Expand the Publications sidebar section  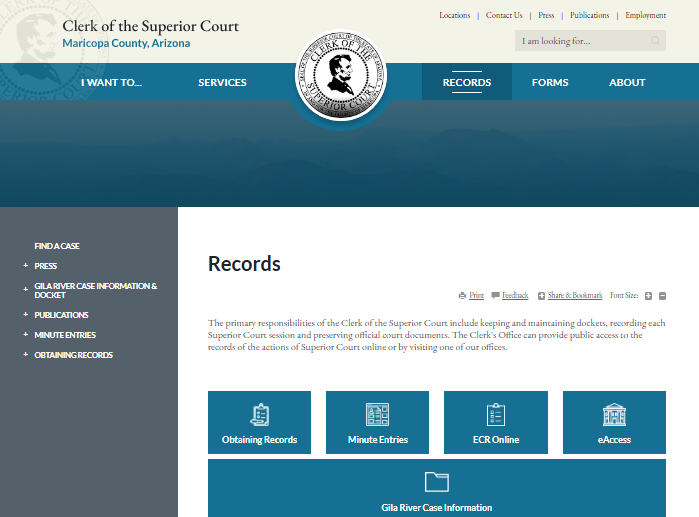25,315
